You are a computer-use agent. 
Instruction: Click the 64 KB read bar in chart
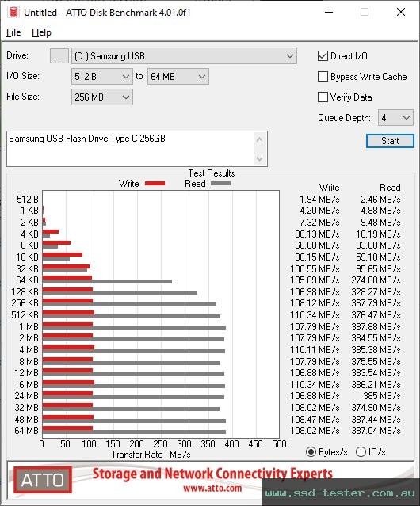tap(107, 281)
